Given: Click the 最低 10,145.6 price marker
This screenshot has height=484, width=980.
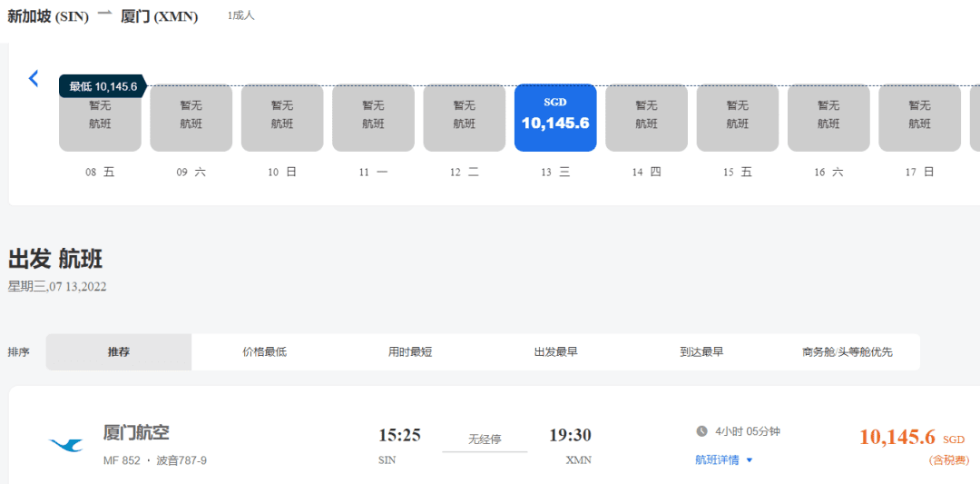Looking at the screenshot, I should 103,86.
